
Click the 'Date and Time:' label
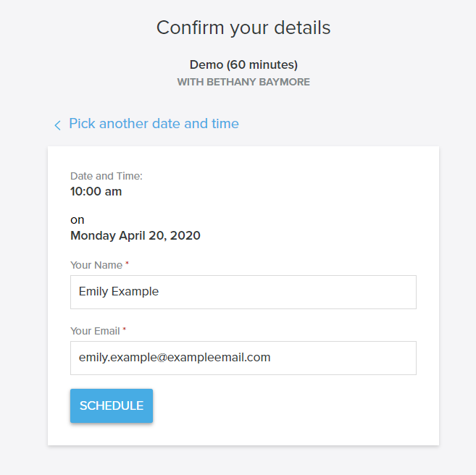[107, 176]
